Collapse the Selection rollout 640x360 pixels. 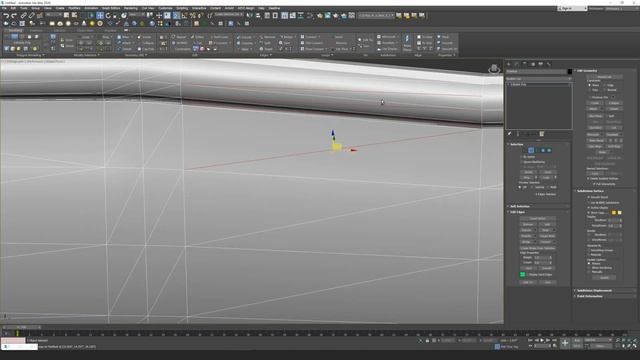click(x=516, y=144)
